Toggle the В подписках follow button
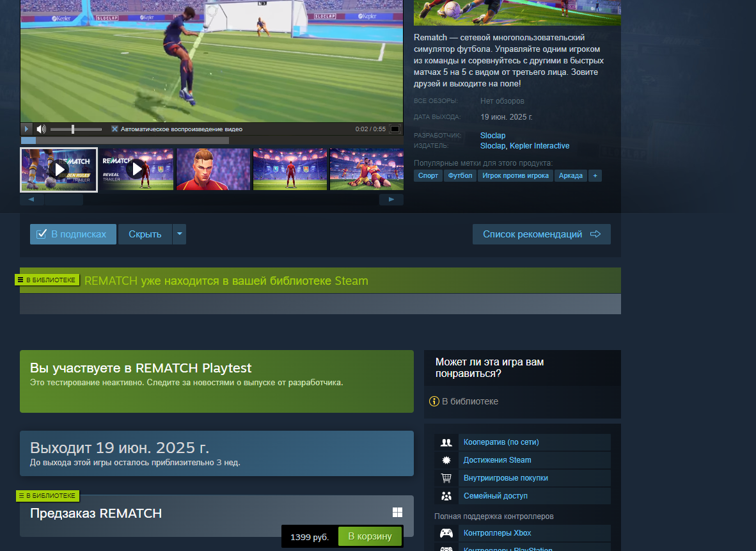The image size is (756, 551). pos(73,234)
